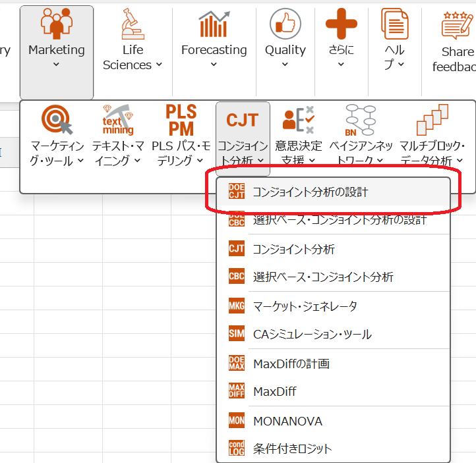The height and width of the screenshot is (463, 476).
Task: Choose 選択ベース・コンジョイント分析 from the menu
Action: [323, 277]
